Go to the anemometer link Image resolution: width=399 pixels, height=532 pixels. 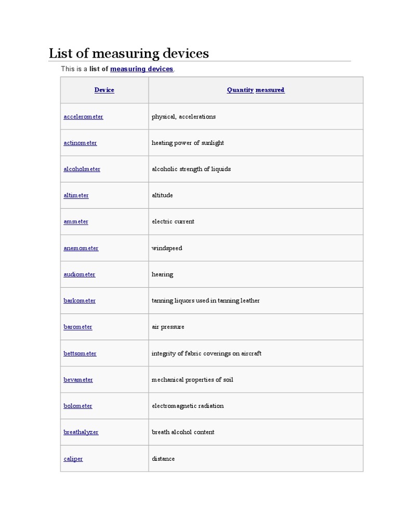[x=81, y=248]
